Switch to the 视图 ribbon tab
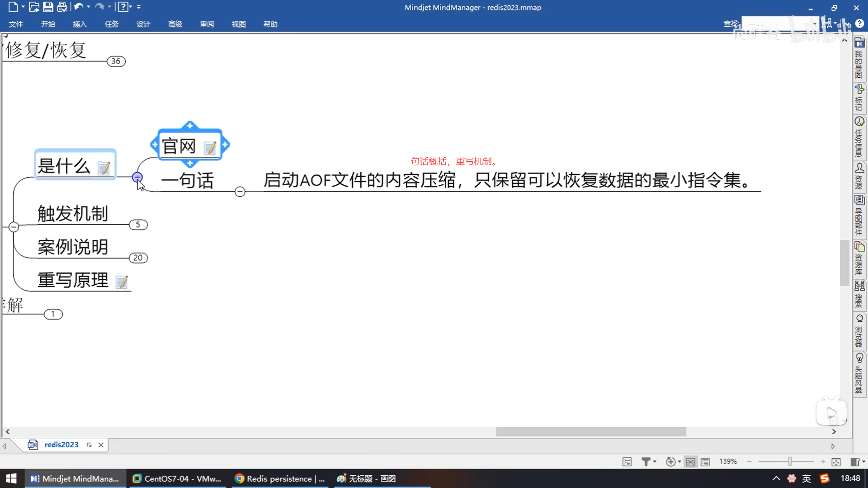Screen dimensions: 868x488 238,24
